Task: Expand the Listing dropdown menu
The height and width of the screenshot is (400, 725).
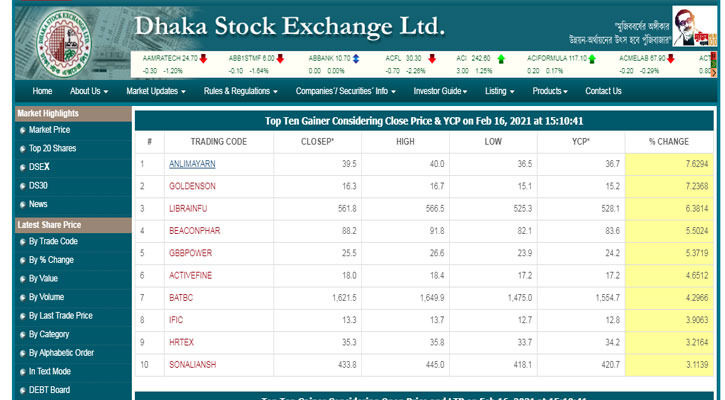Action: 499,91
